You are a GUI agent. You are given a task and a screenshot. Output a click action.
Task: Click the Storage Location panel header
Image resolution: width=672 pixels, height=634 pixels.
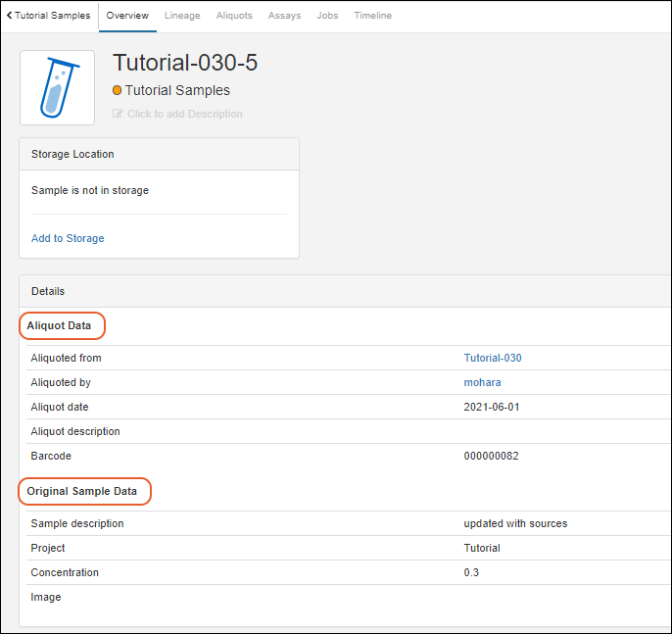pyautogui.click(x=72, y=154)
